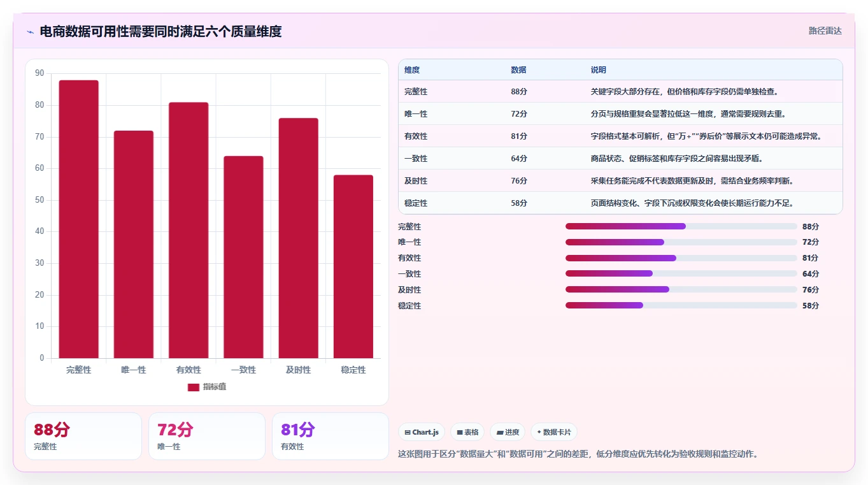Click the 稳定性 x-axis label
Image resolution: width=868 pixels, height=485 pixels.
(x=353, y=370)
